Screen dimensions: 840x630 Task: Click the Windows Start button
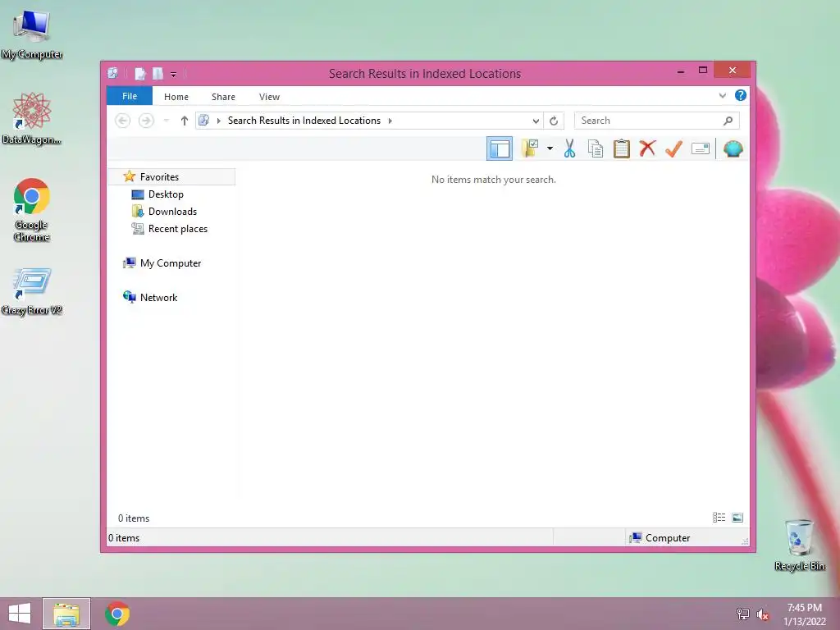coord(20,614)
